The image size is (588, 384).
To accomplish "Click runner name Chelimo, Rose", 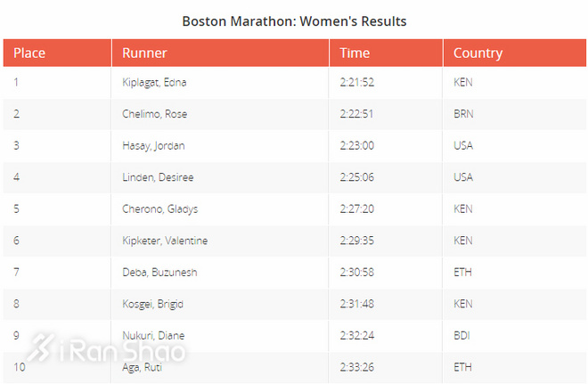I will point(154,114).
